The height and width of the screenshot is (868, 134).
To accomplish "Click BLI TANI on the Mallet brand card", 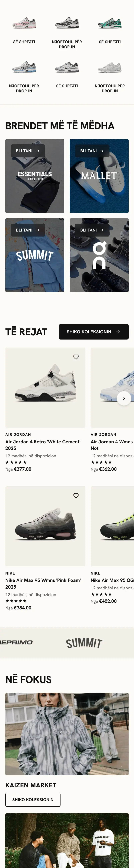I will pos(92,151).
